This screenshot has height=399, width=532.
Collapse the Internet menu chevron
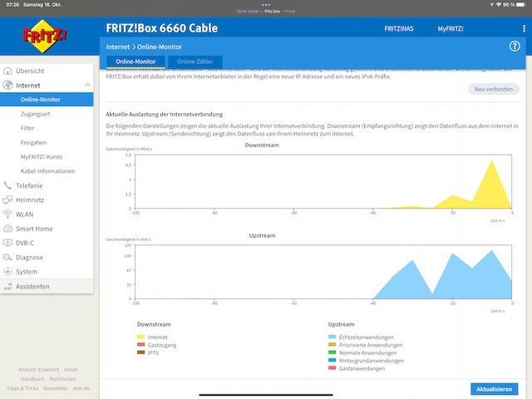point(87,85)
